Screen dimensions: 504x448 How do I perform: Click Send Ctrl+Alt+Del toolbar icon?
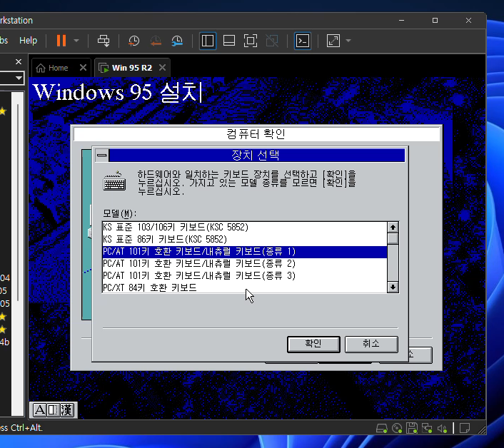pyautogui.click(x=104, y=41)
